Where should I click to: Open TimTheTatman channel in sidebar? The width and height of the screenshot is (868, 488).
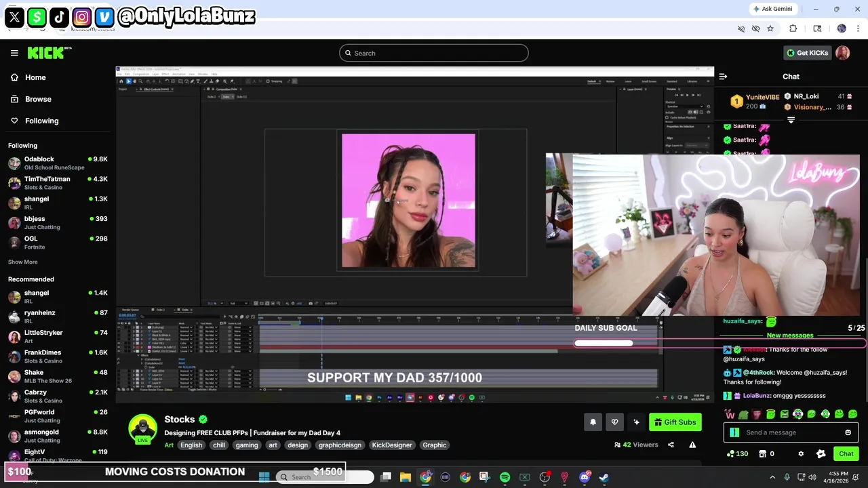(58, 183)
